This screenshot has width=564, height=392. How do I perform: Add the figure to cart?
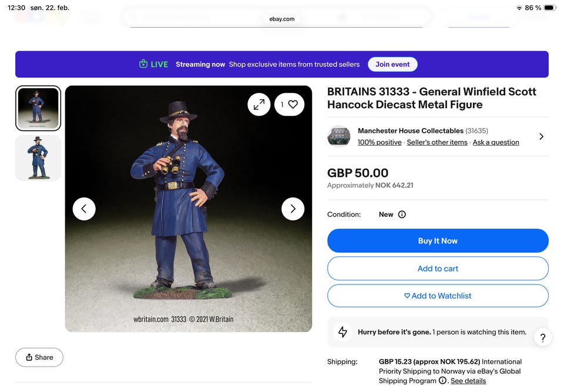[438, 269]
